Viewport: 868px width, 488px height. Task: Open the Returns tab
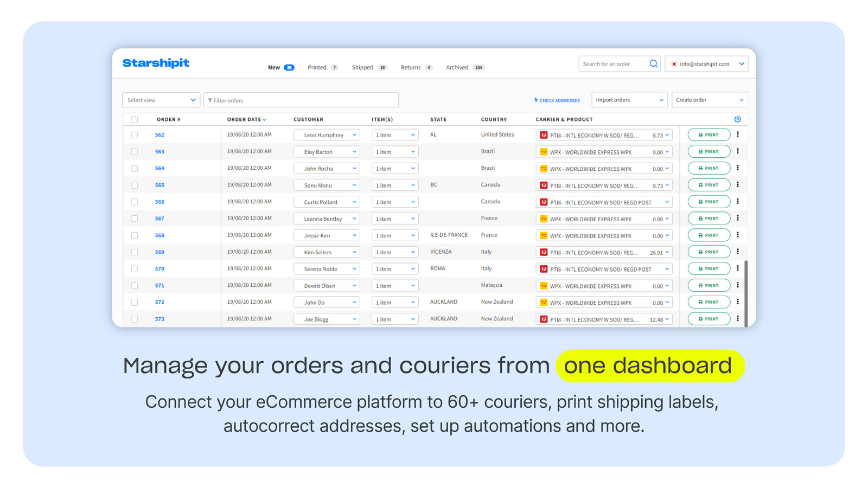pos(410,67)
